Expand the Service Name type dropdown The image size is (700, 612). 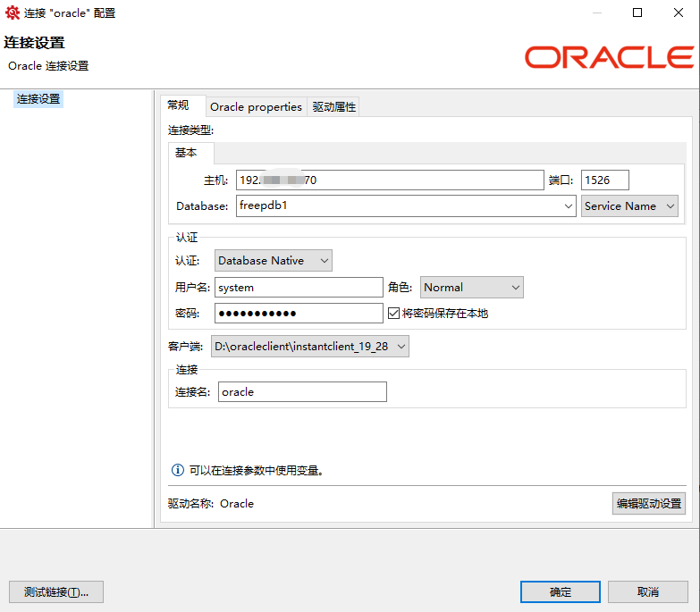click(x=629, y=206)
